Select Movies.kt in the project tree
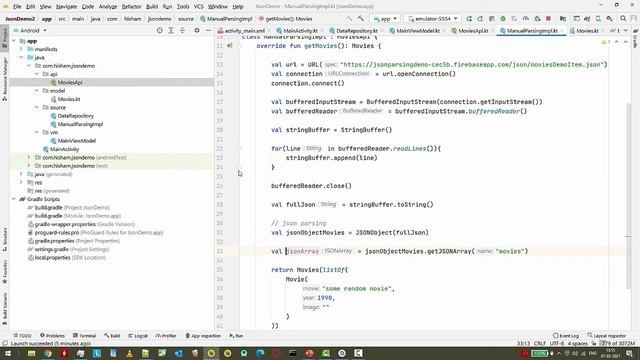This screenshot has height=360, width=640. (x=69, y=99)
